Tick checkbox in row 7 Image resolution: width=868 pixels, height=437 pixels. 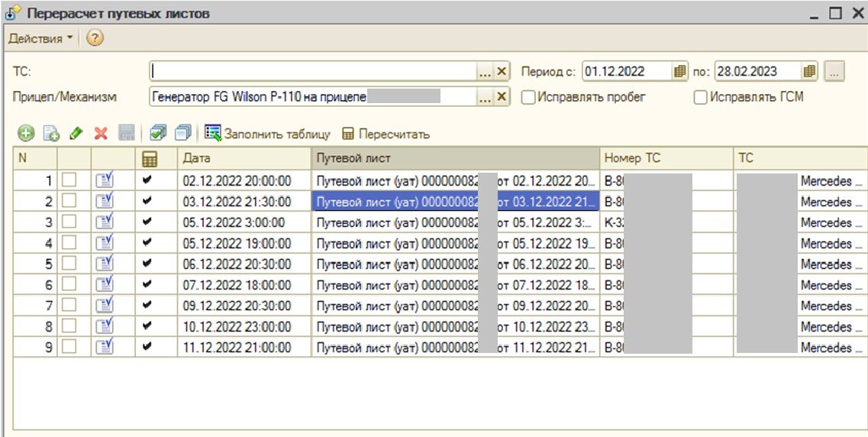click(69, 306)
